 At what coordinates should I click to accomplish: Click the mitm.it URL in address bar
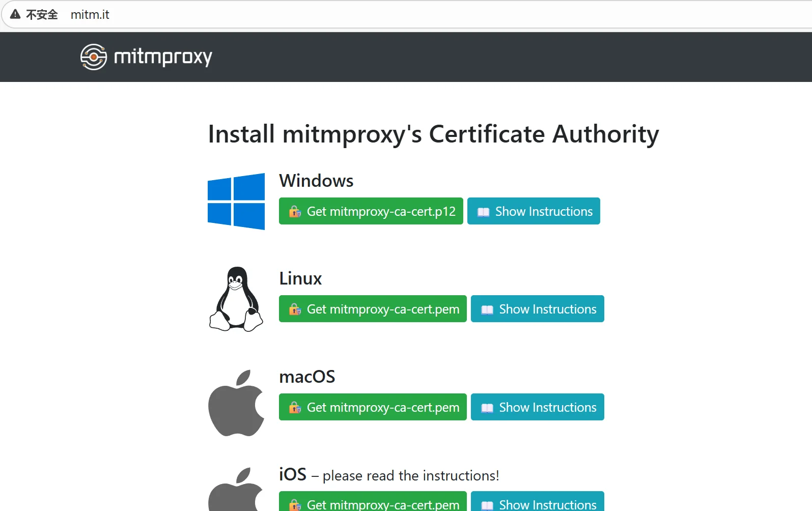point(90,15)
